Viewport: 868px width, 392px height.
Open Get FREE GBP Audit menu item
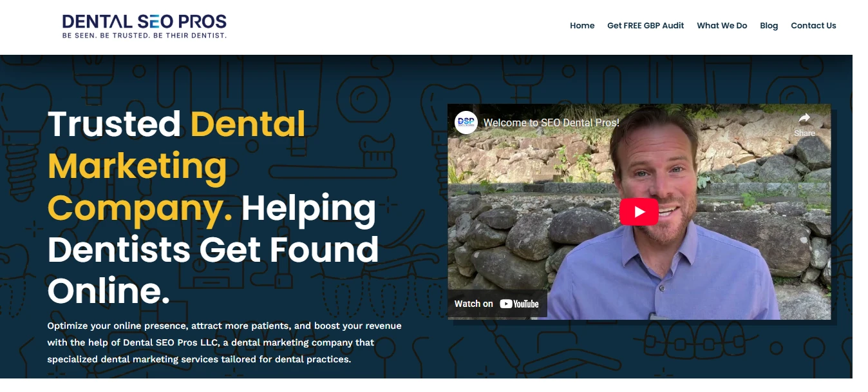click(645, 26)
